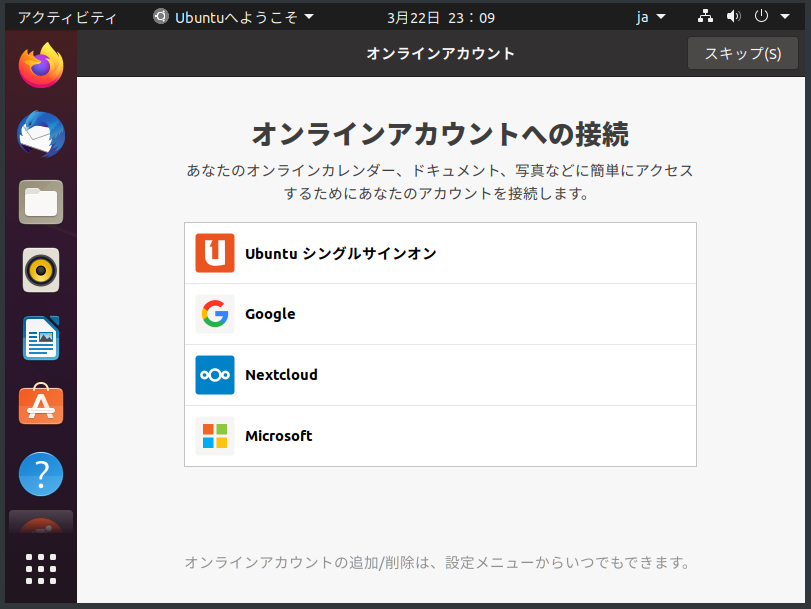Screen dimensions: 811x609
Task: Click the power icon in top bar
Action: [x=761, y=17]
